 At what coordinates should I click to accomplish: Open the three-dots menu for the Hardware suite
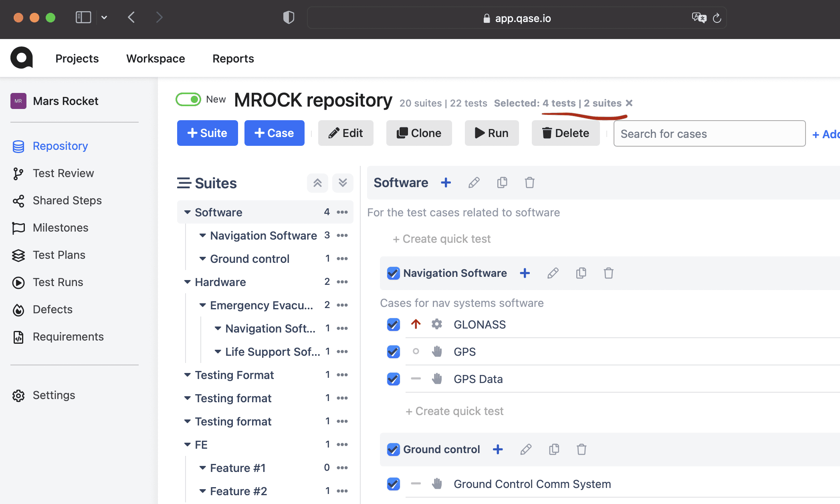click(x=342, y=282)
